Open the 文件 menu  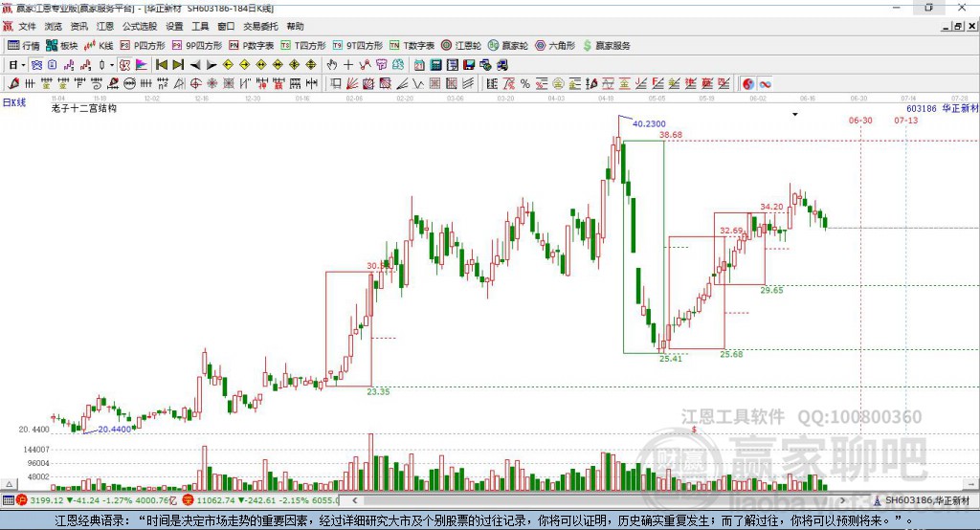[28, 26]
